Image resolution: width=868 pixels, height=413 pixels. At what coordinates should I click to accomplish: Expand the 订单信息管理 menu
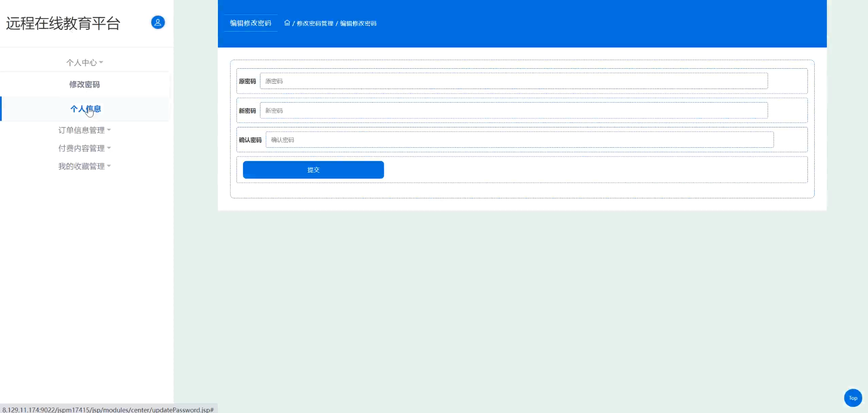click(85, 130)
